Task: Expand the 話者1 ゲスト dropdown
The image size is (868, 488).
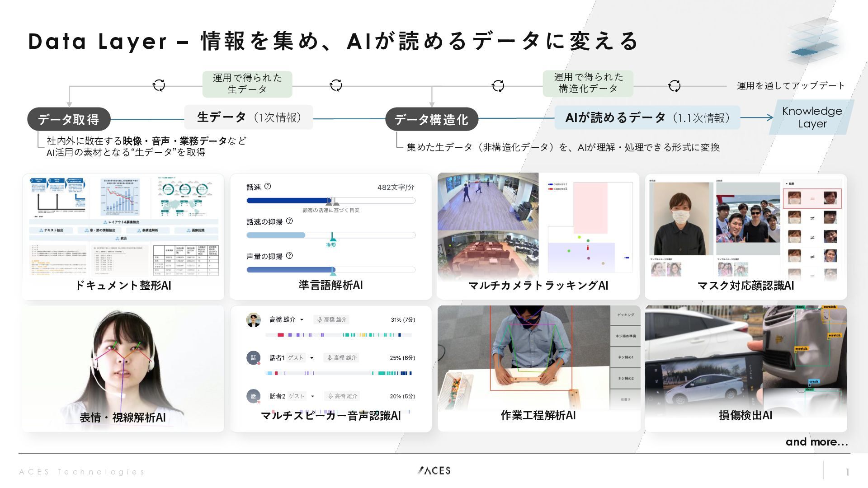Action: tap(312, 358)
